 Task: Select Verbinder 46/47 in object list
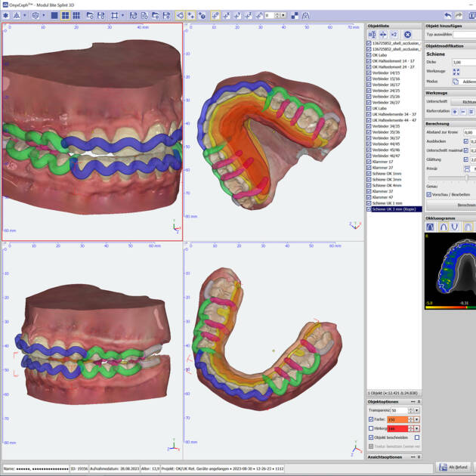(386, 156)
